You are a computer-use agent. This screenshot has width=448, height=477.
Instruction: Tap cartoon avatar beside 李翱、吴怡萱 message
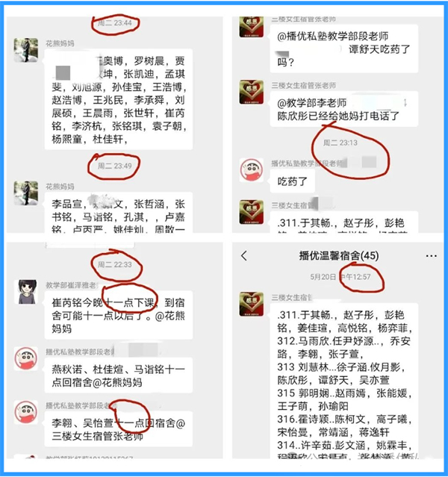(26, 412)
